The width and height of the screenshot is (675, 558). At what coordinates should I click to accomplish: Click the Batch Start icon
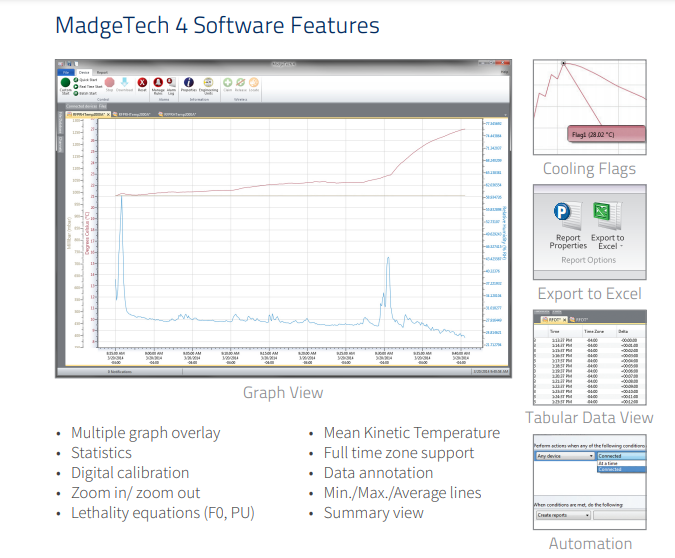point(76,93)
